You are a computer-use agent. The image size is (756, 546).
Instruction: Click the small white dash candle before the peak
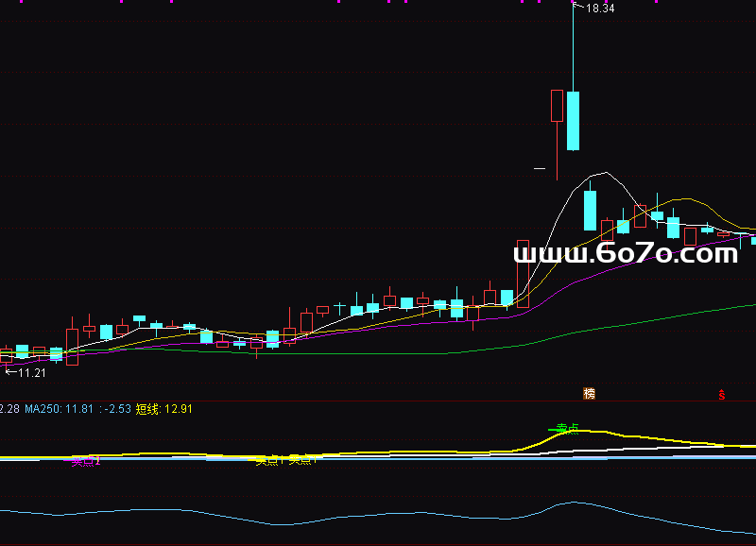tap(540, 169)
